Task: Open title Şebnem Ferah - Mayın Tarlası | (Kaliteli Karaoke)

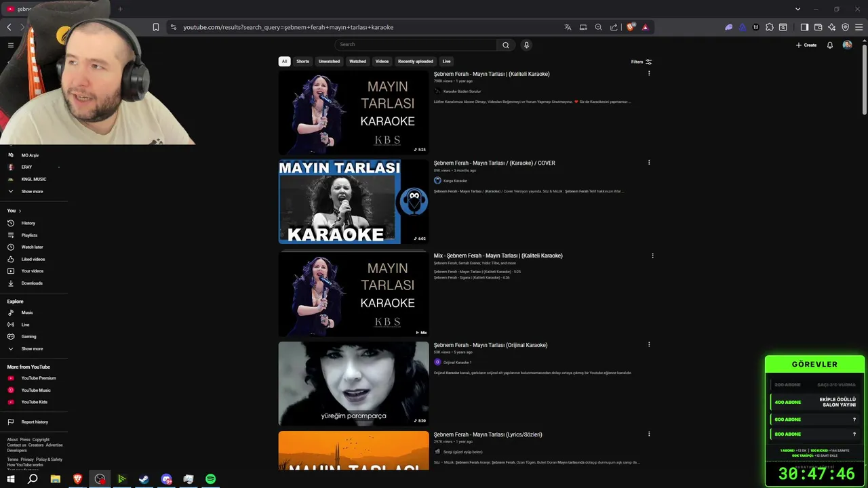Action: [x=492, y=74]
